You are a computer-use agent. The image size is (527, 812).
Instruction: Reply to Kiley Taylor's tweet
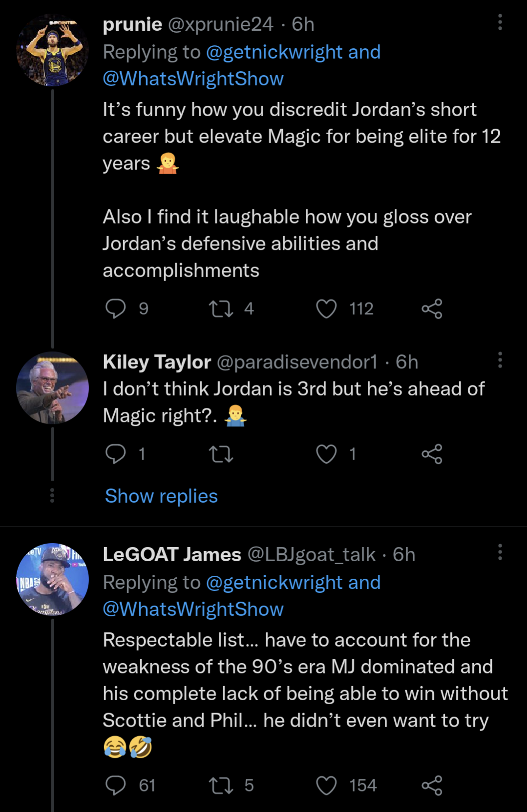(x=116, y=454)
